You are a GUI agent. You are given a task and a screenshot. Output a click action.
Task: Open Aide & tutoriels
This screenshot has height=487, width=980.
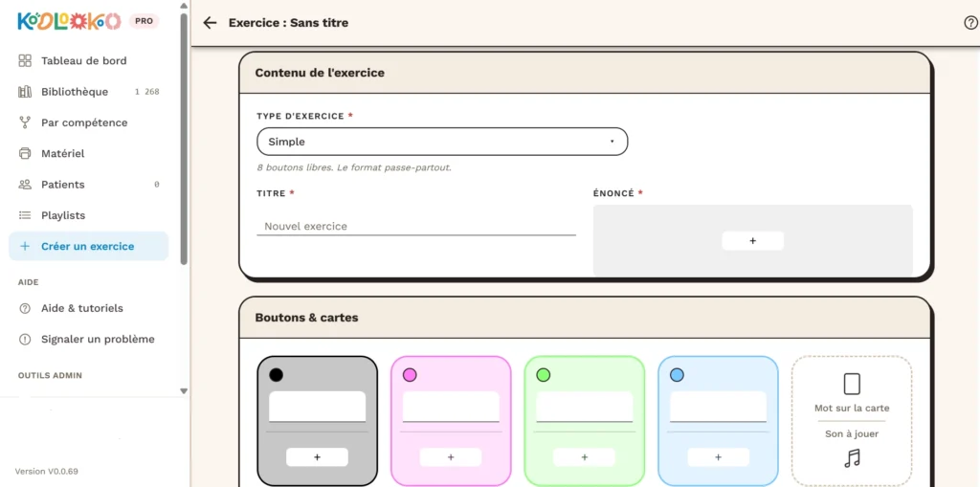tap(89, 308)
